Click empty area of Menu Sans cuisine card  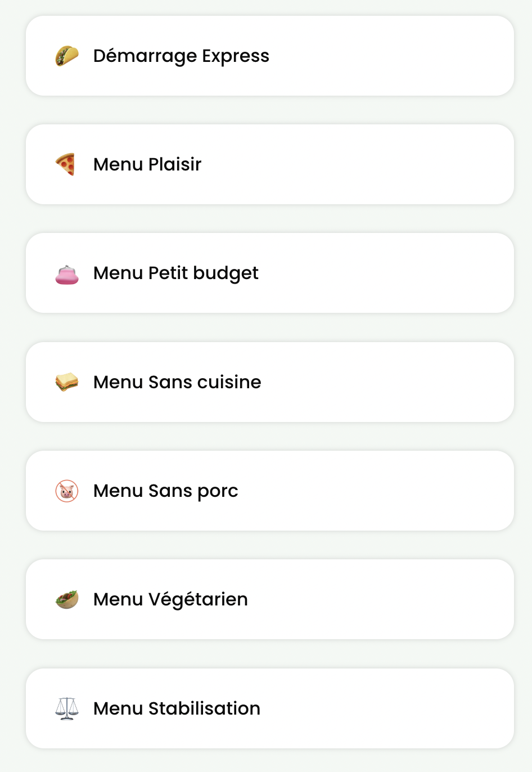point(394,382)
